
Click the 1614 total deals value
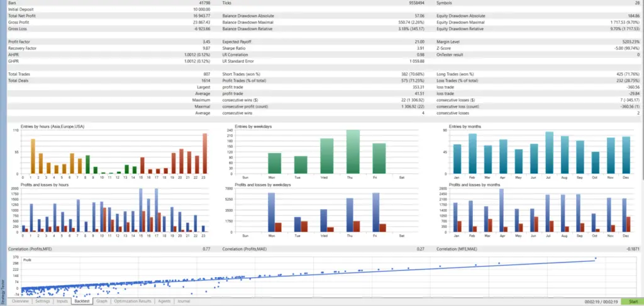click(x=206, y=81)
